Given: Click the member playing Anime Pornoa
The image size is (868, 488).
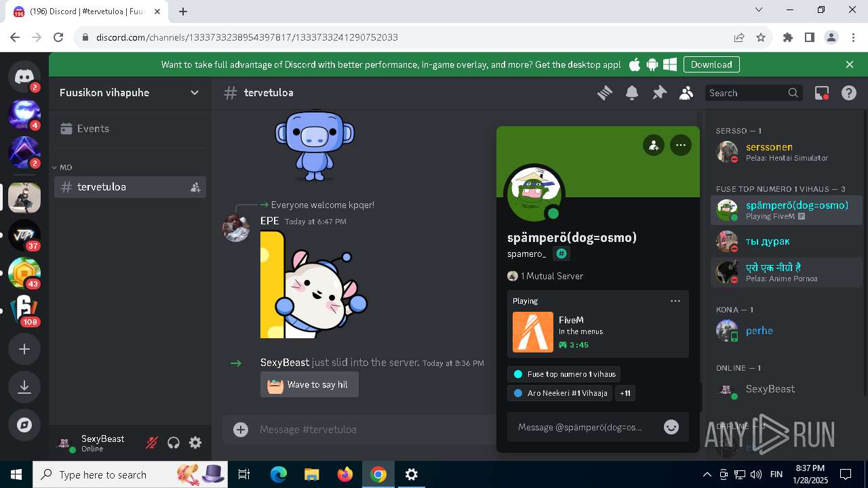Looking at the screenshot, I should click(787, 272).
